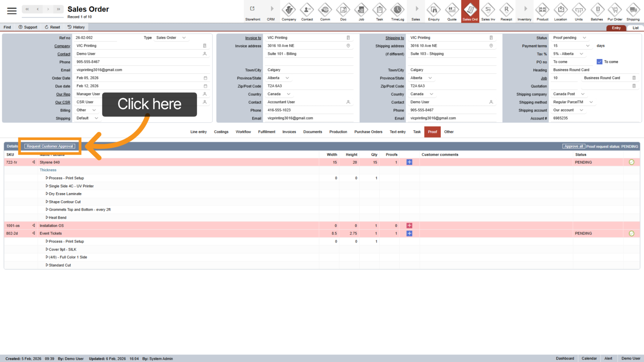Screen dimensions: 644x362
Task: Open the Status Proof pending dropdown
Action: coord(584,38)
